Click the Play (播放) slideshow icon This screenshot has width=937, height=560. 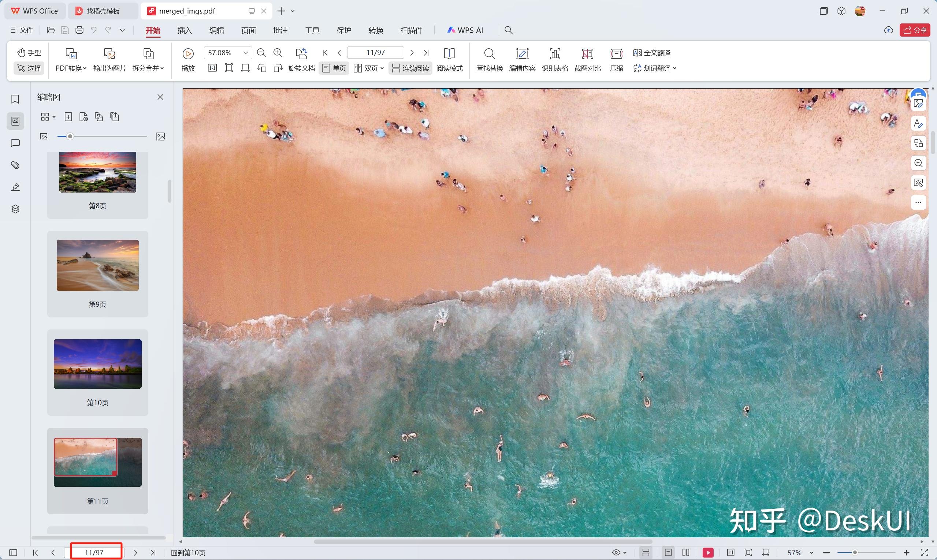(188, 54)
